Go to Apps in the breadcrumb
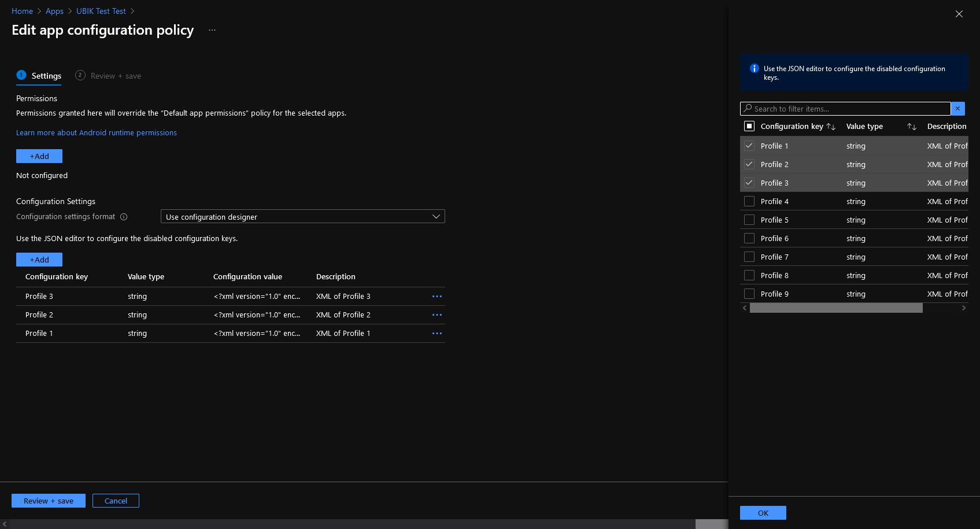The image size is (980, 529). tap(54, 11)
